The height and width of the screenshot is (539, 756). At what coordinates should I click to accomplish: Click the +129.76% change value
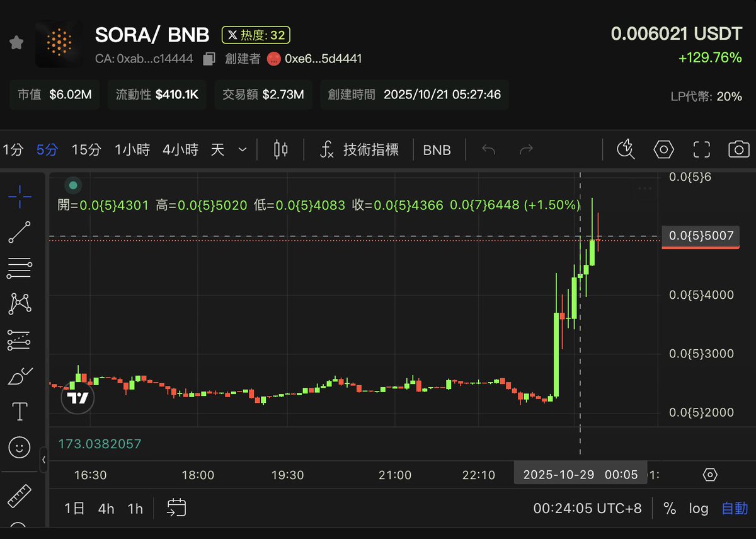(710, 58)
